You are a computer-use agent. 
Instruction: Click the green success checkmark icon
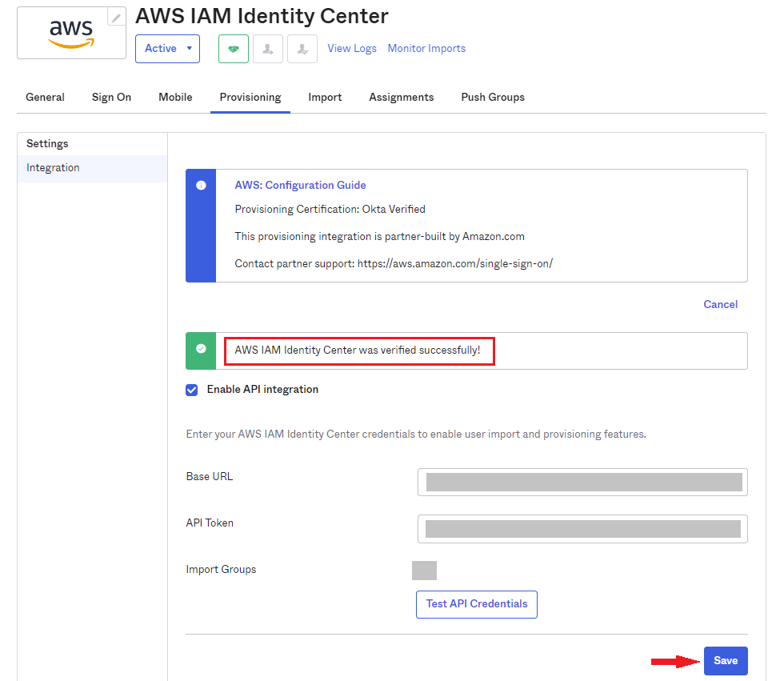[x=201, y=349]
